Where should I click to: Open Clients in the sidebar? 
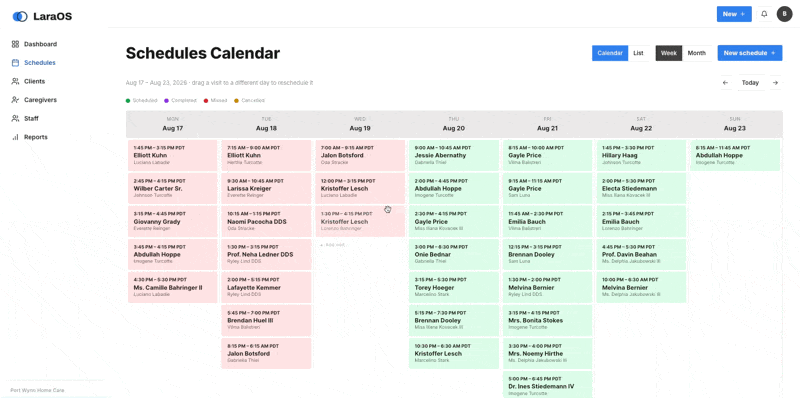point(34,81)
